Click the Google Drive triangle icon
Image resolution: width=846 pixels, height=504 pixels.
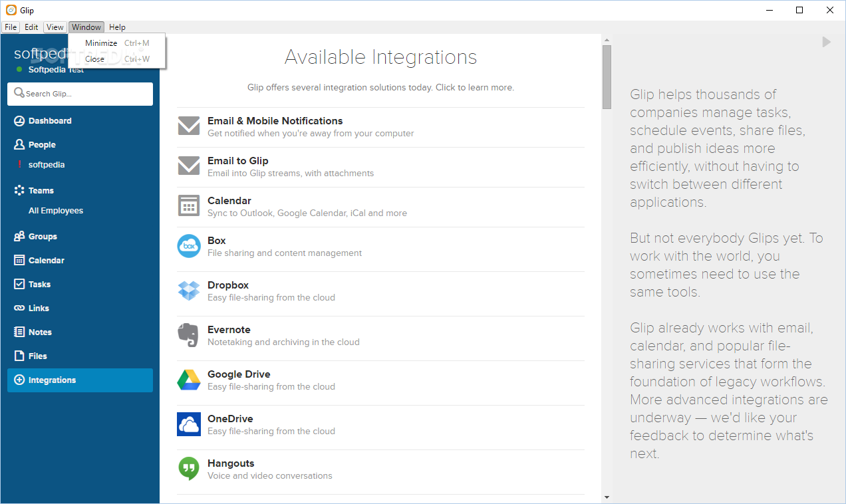point(189,380)
